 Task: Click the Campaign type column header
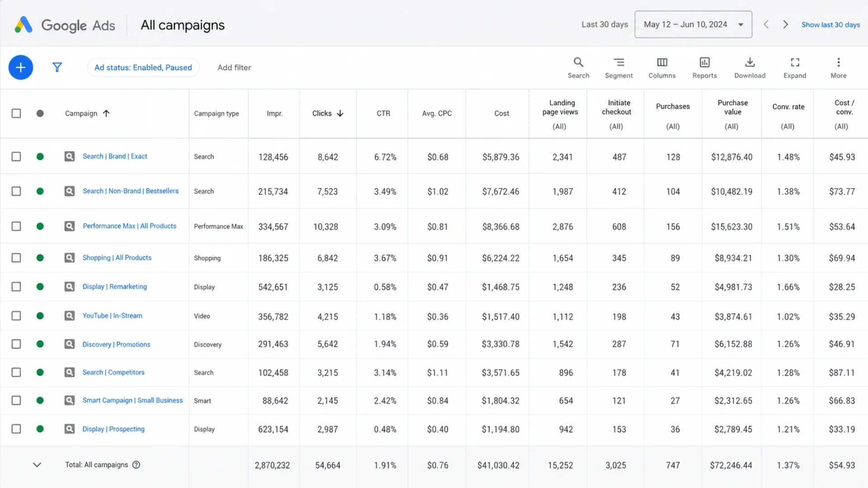[x=217, y=113]
